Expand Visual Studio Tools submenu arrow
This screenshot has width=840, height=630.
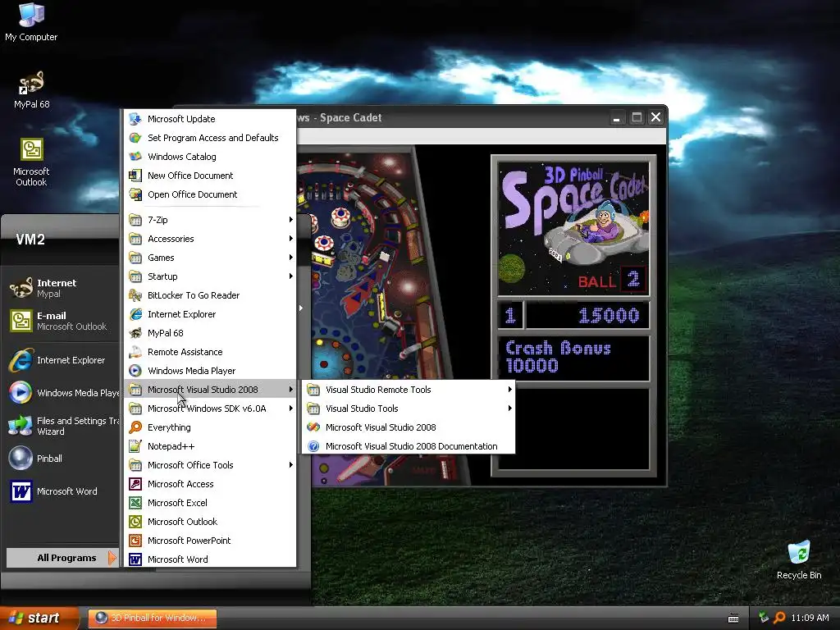point(510,409)
